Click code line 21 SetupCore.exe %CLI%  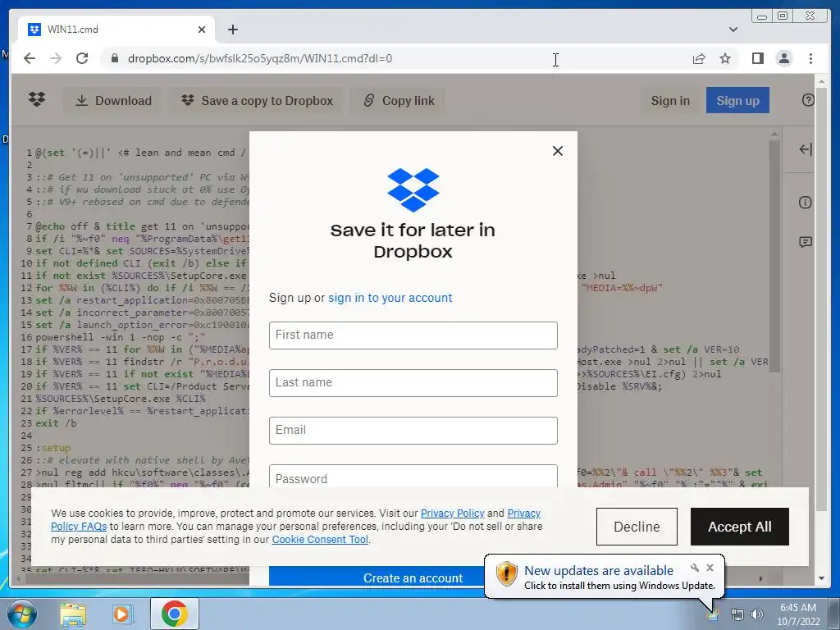[x=121, y=399]
